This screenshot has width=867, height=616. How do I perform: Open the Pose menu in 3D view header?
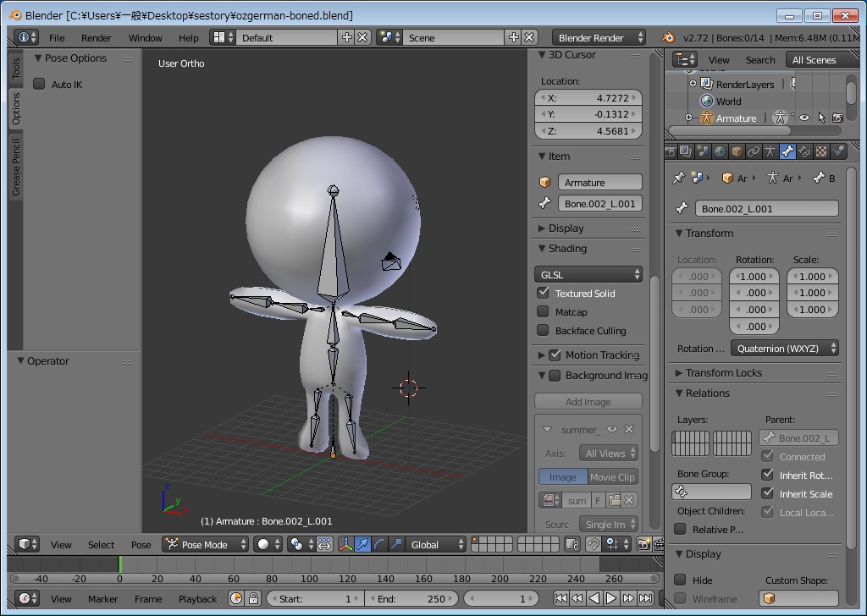coord(141,545)
